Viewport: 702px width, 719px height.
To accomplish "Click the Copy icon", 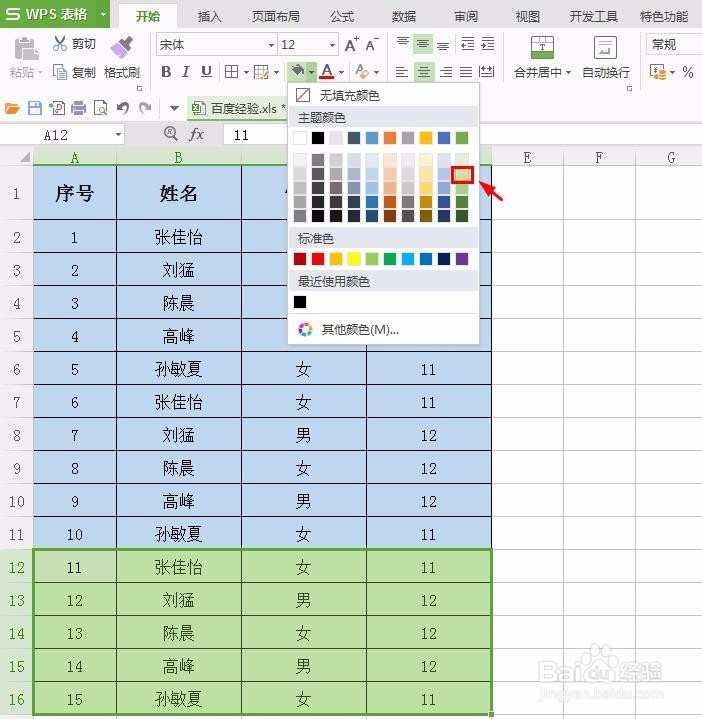I will tap(60, 72).
